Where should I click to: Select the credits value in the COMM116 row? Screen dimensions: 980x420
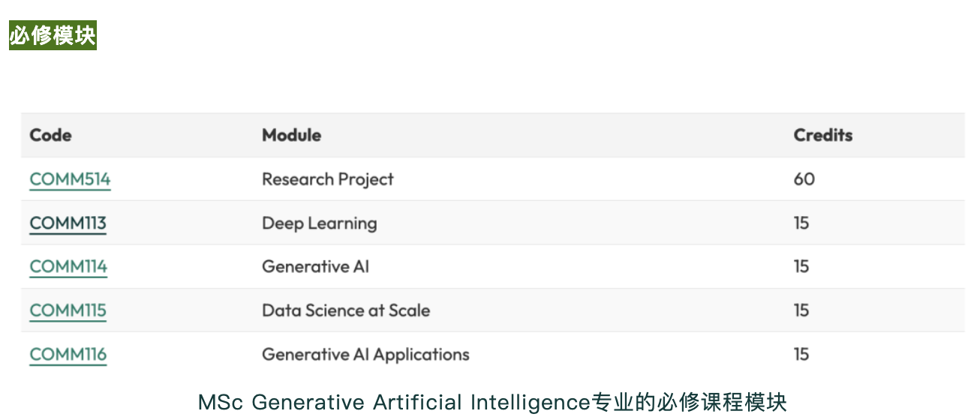801,354
